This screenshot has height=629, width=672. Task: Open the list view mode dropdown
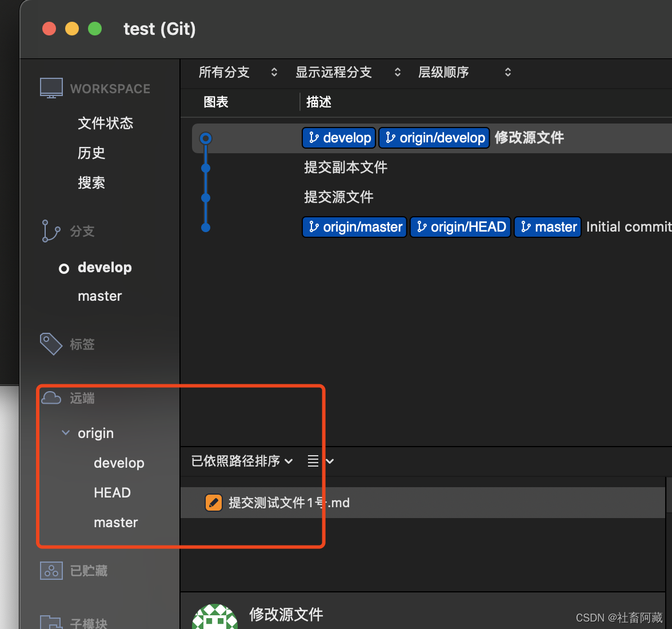pyautogui.click(x=321, y=461)
